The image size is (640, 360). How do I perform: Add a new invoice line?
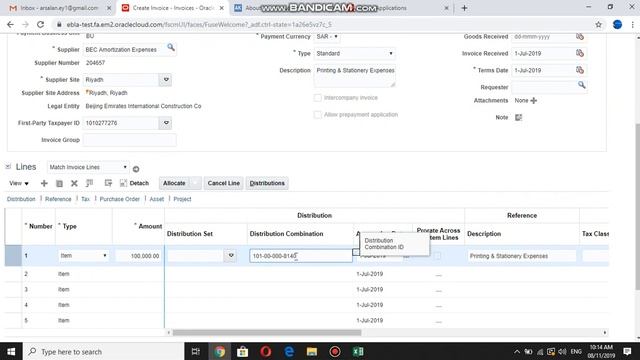click(x=44, y=183)
